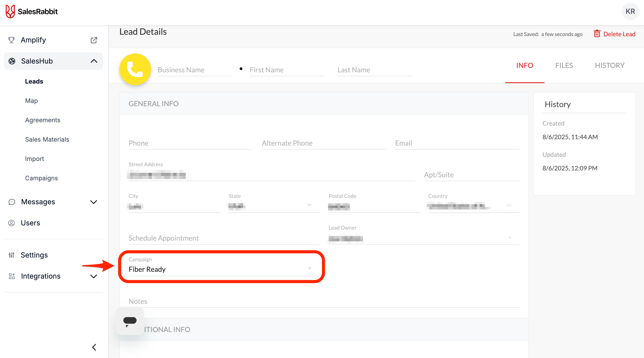
Task: Collapse the SalesHub menu chevron
Action: [94, 61]
